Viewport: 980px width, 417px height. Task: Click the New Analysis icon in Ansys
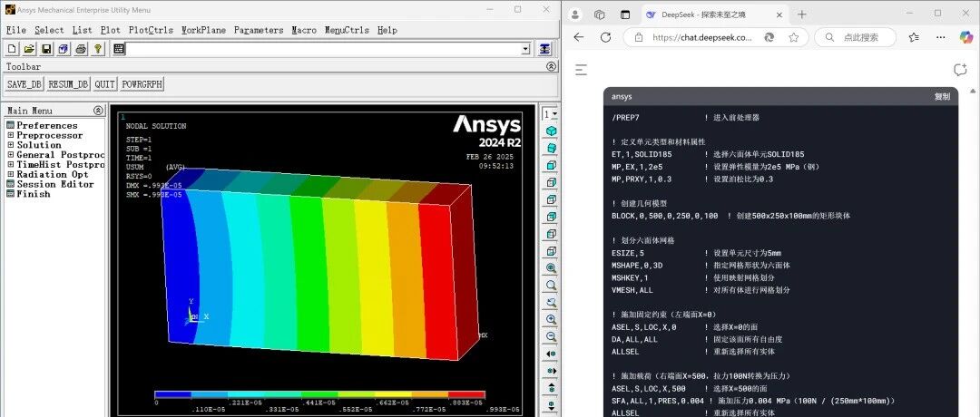pos(12,49)
